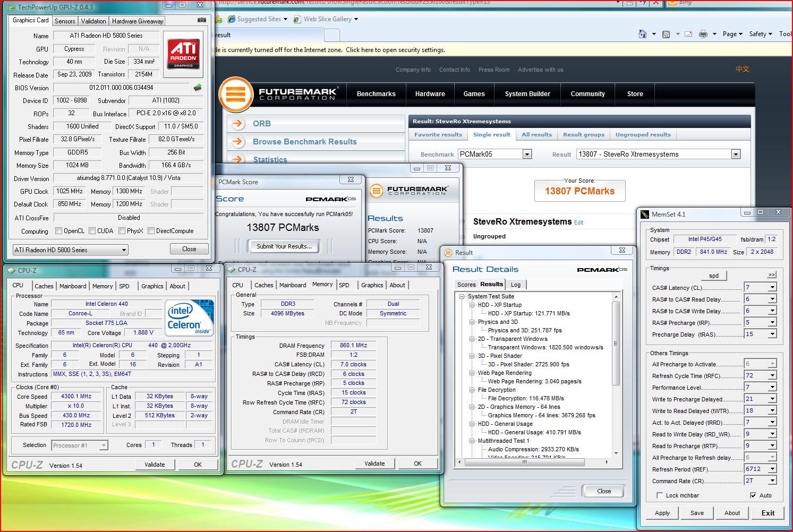Click the Suggested Sites icon
Viewport: 793px width, 532px height.
tap(232, 19)
